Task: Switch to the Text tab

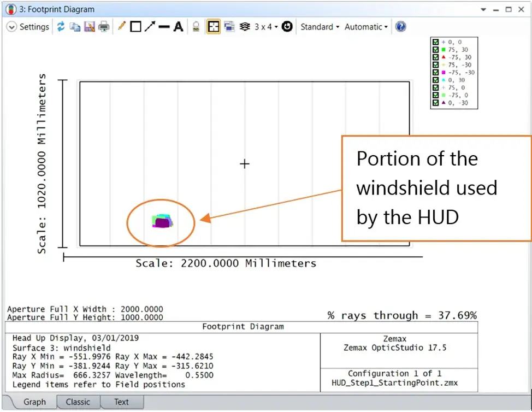Action: point(121,402)
